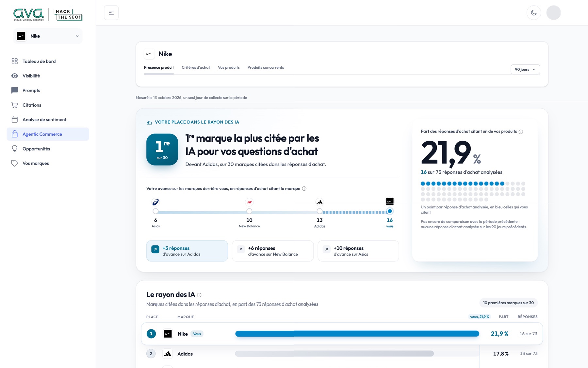Click the AVA Hack the SEO logo

coord(48,15)
